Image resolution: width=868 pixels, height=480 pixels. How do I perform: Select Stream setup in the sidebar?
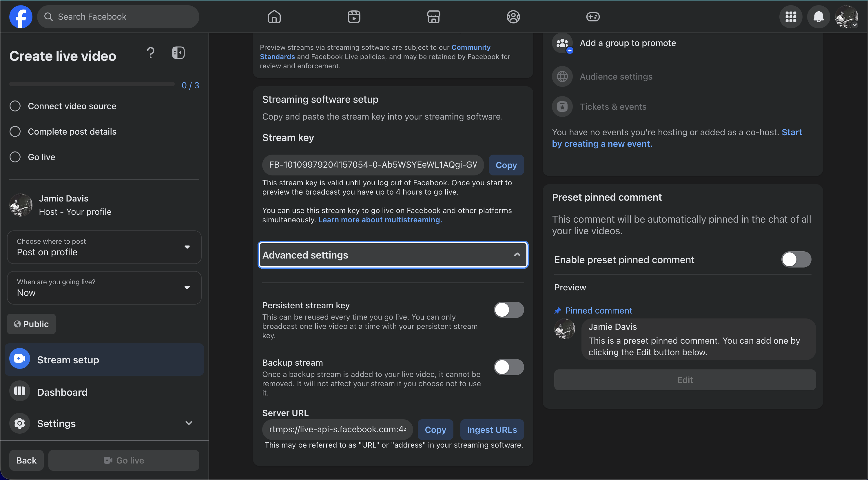[104, 360]
